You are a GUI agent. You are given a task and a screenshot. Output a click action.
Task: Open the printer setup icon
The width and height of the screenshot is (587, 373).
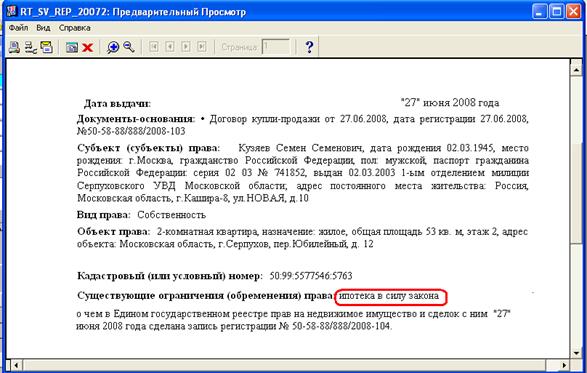(30, 48)
